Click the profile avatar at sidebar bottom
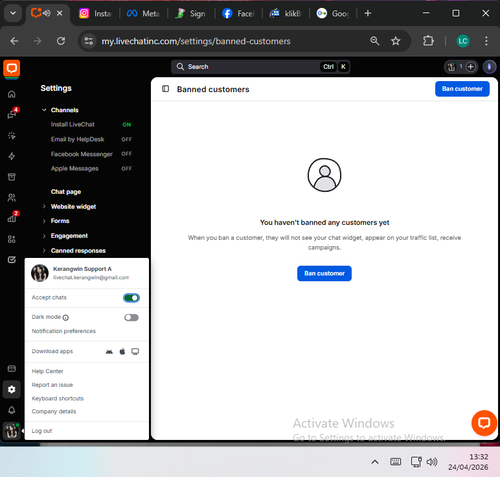The width and height of the screenshot is (500, 477). coord(12,430)
